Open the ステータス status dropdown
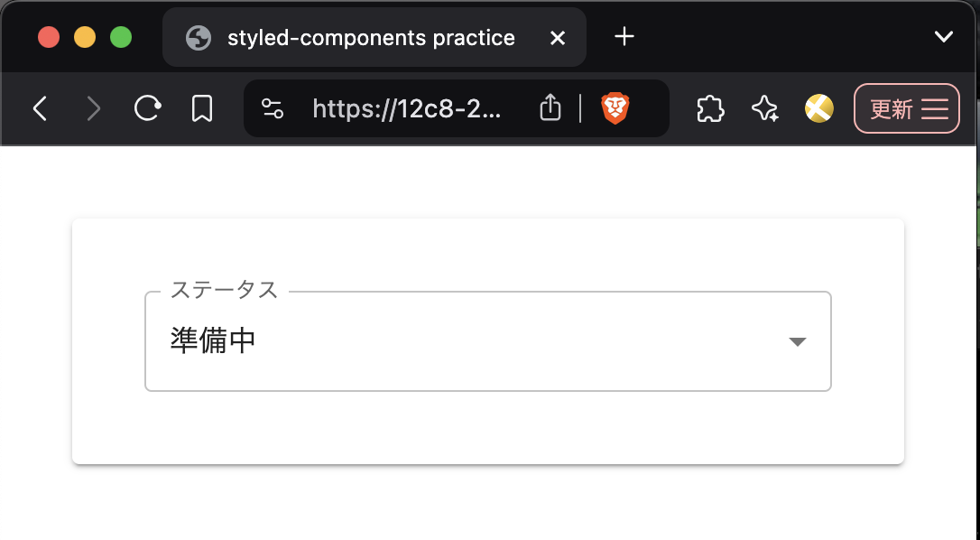Screen dimensions: 980x540 [487, 340]
